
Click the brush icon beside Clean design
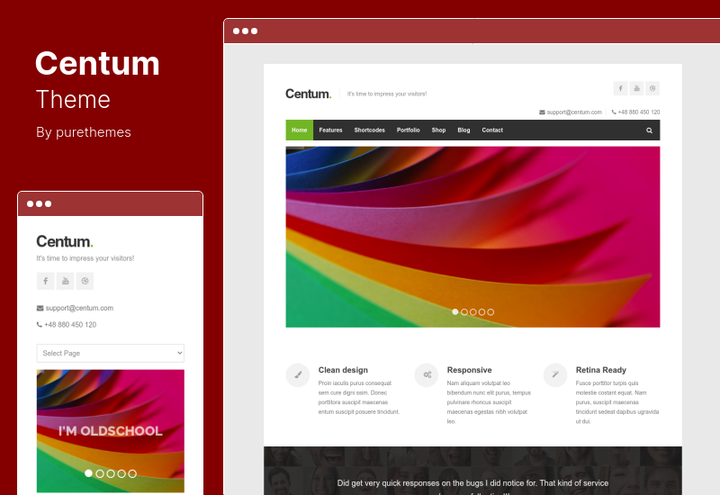298,375
